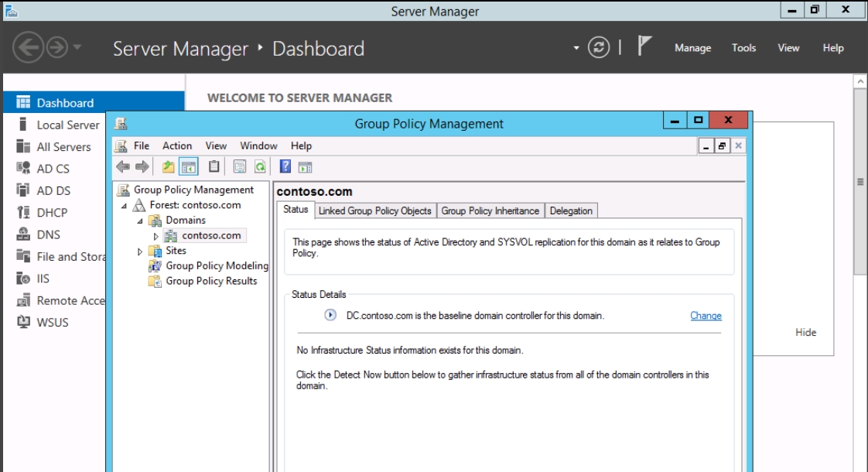Select the Domains node in the tree
The image size is (868, 472).
click(x=186, y=220)
